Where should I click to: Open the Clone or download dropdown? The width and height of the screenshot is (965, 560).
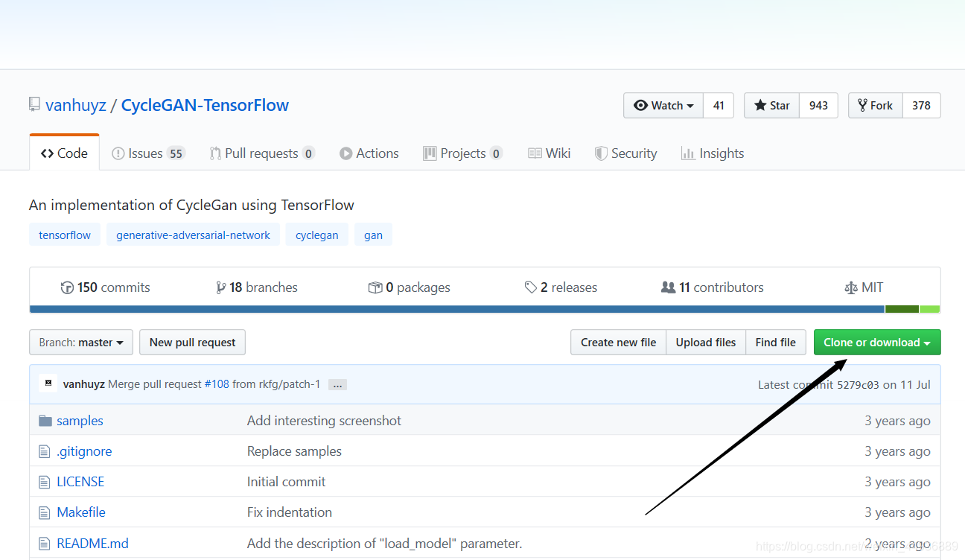click(877, 343)
